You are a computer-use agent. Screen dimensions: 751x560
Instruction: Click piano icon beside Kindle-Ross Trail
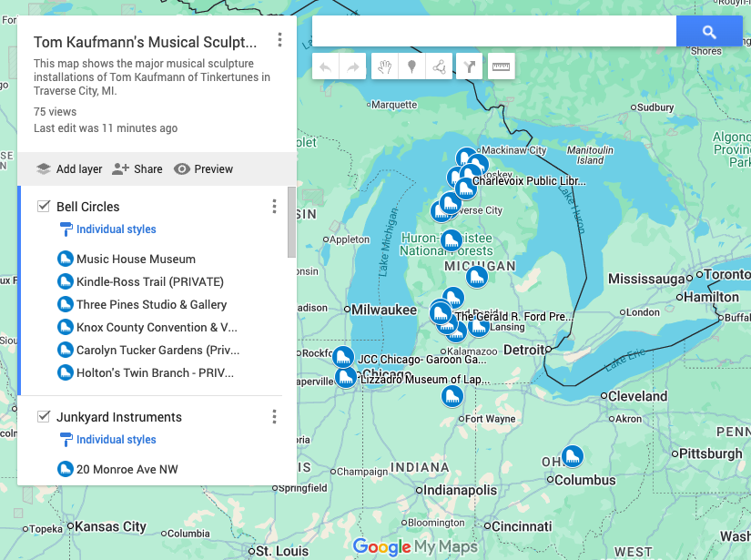tap(66, 281)
